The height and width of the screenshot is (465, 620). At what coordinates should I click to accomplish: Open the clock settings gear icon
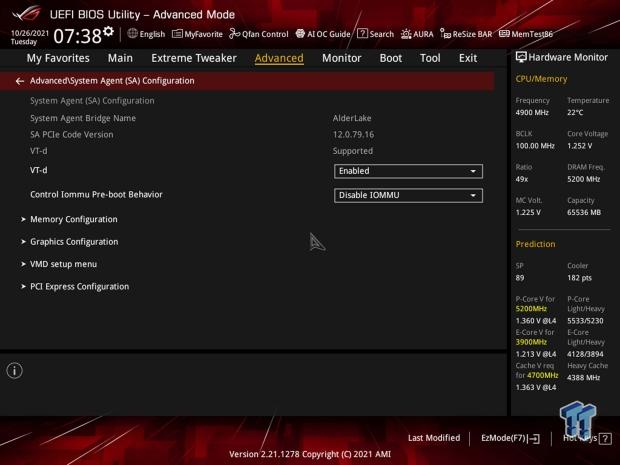coord(108,31)
